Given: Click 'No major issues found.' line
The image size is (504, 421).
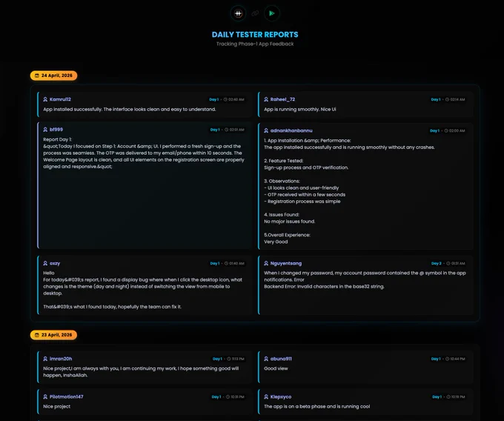Looking at the screenshot, I should pos(290,222).
